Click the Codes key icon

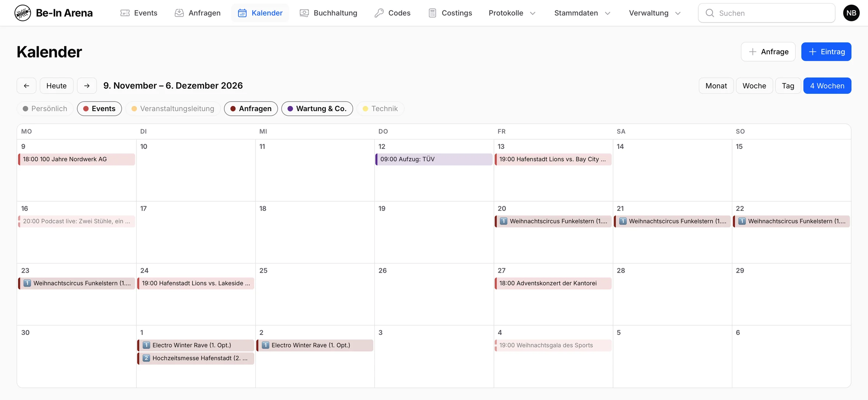click(x=379, y=13)
